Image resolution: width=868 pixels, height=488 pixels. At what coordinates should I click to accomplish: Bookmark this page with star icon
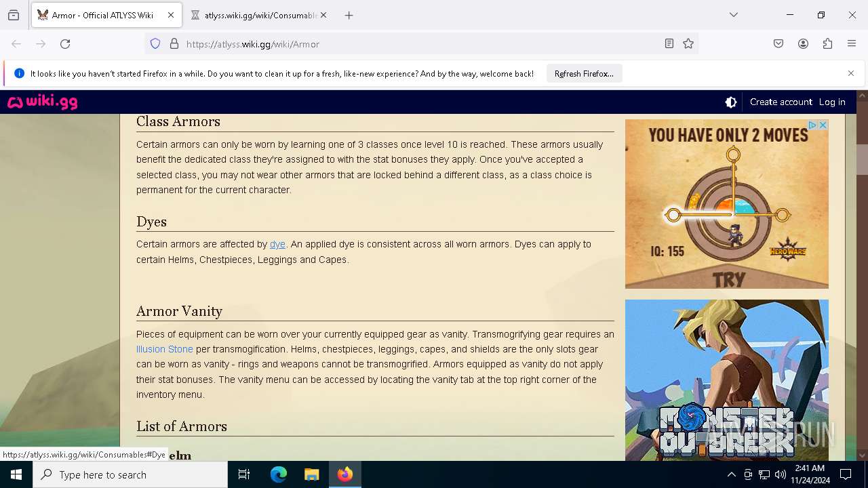688,44
